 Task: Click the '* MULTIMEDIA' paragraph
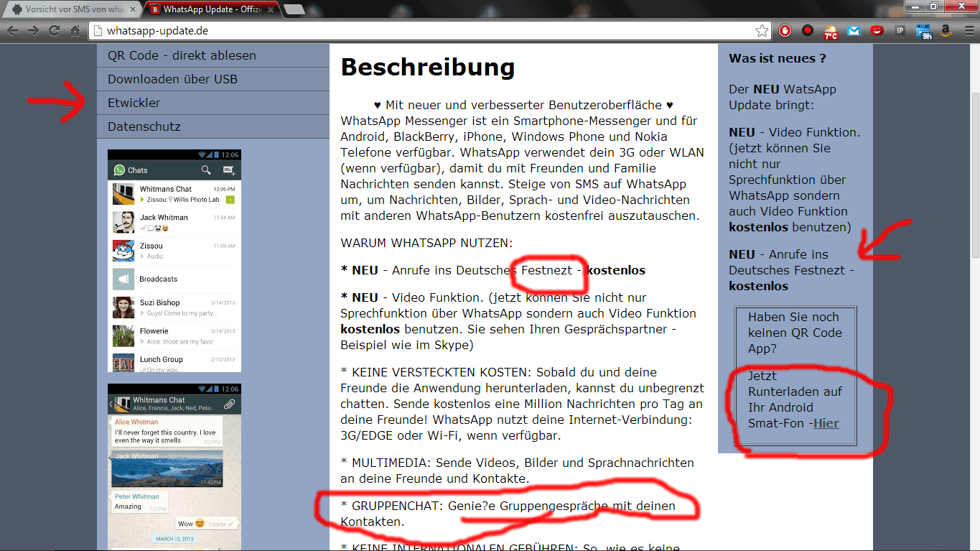[518, 471]
